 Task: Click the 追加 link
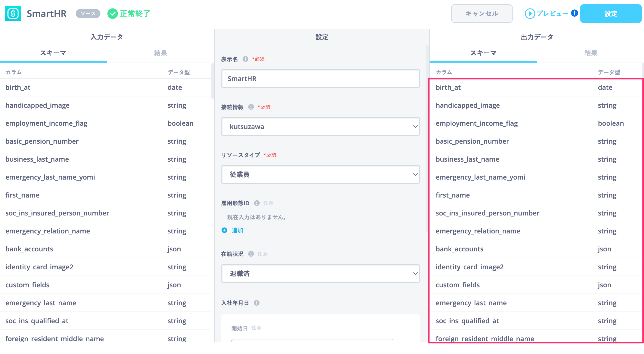coord(237,230)
